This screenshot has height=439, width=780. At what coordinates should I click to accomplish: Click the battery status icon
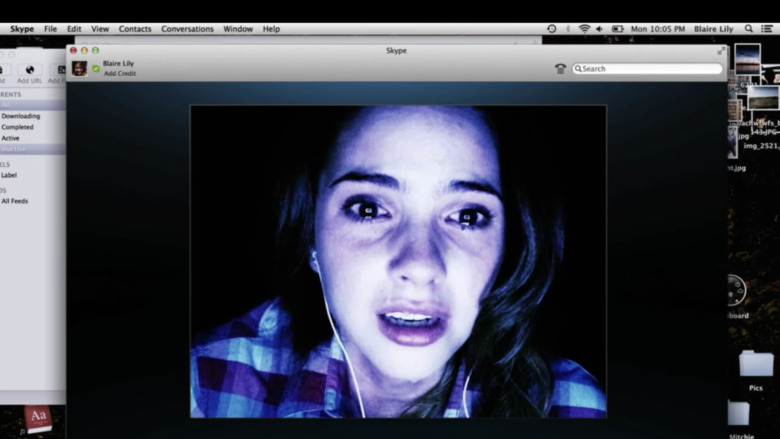pyautogui.click(x=617, y=29)
